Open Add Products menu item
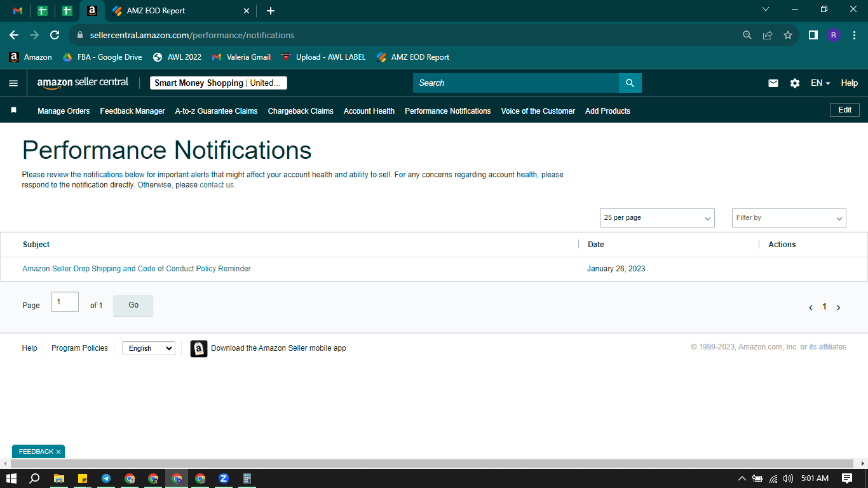The width and height of the screenshot is (868, 488). [607, 111]
